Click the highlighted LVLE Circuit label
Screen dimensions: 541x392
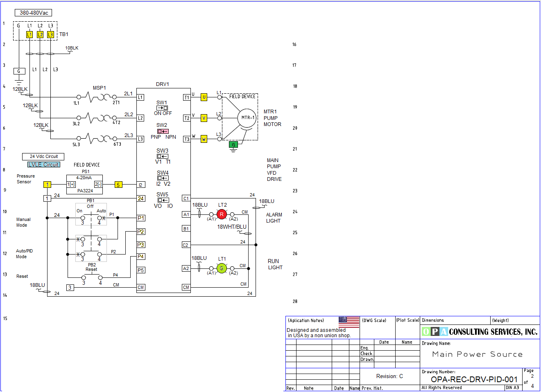(x=44, y=164)
